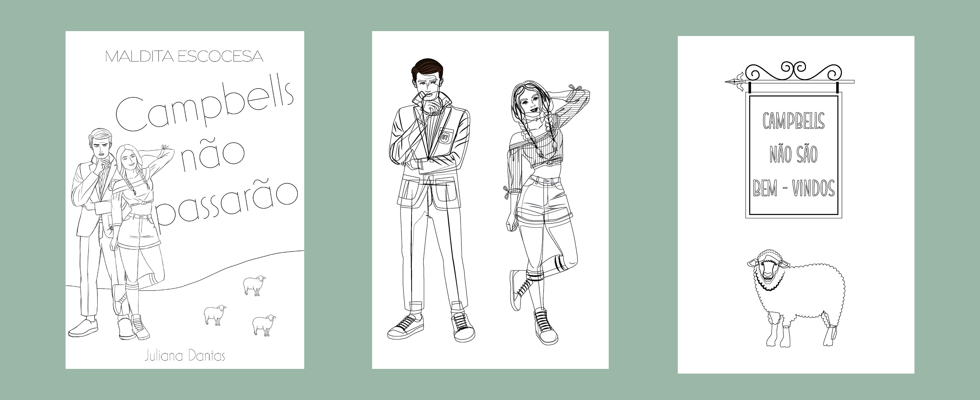This screenshot has width=980, height=400.
Task: Click the MALDITA ESCOCESA heading text
Action: 184,56
